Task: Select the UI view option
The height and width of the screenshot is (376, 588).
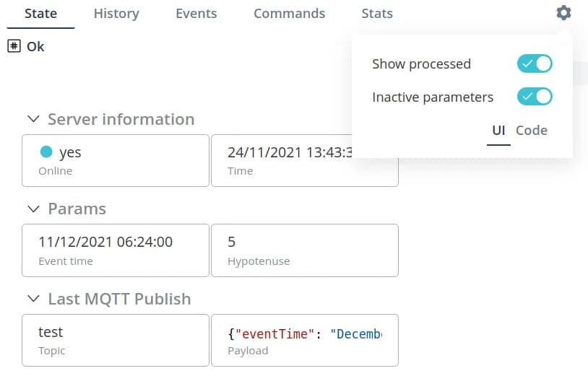Action: 498,131
